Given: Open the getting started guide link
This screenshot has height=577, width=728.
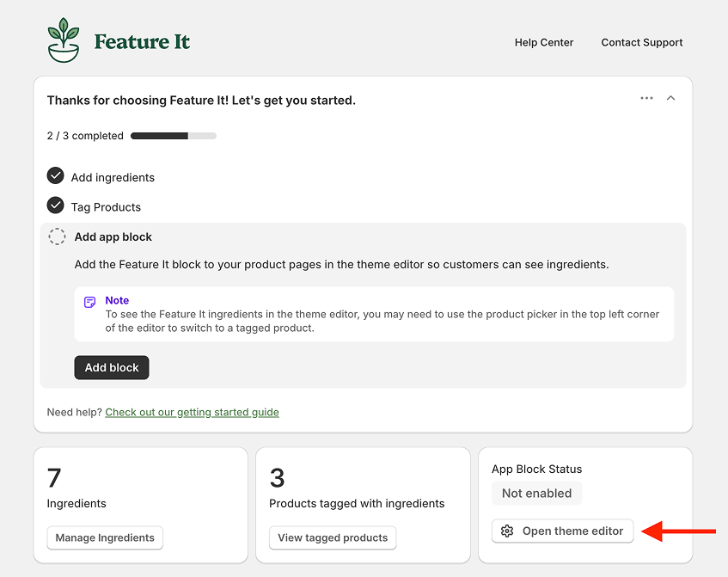Looking at the screenshot, I should 192,412.
